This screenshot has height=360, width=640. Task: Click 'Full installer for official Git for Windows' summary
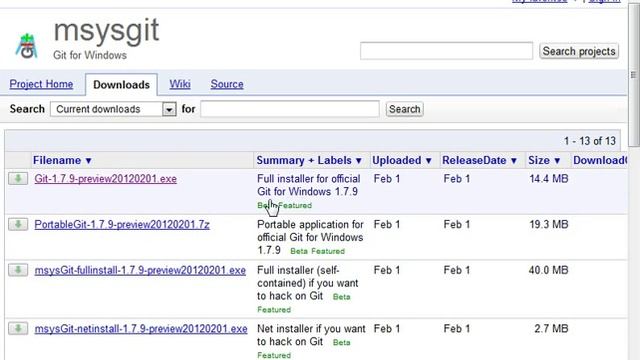pyautogui.click(x=309, y=185)
